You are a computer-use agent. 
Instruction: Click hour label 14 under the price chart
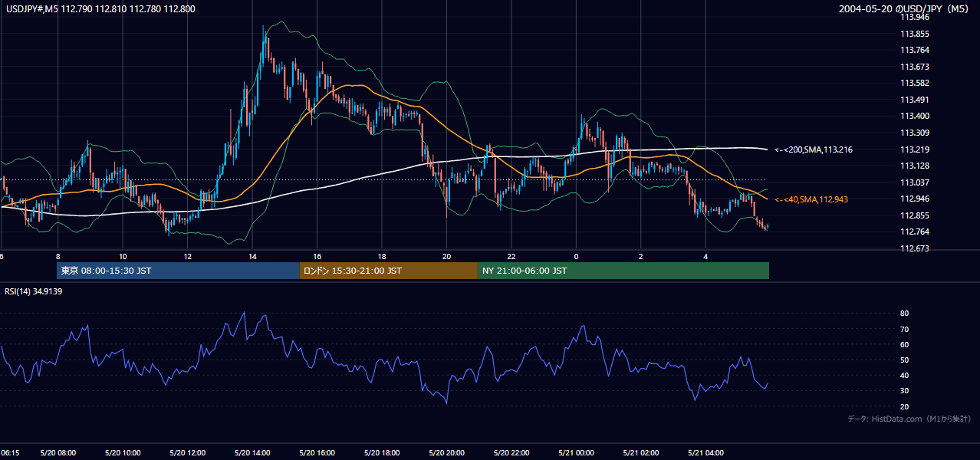pyautogui.click(x=252, y=257)
